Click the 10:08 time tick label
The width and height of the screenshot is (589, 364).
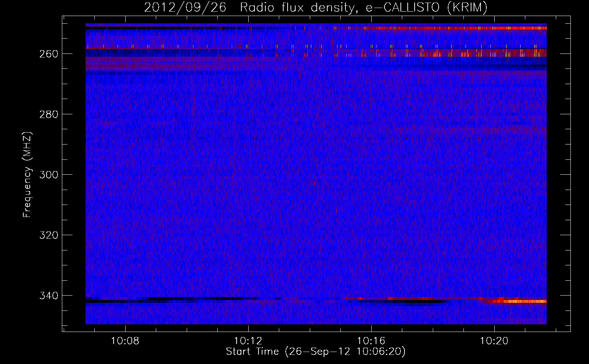coord(125,341)
